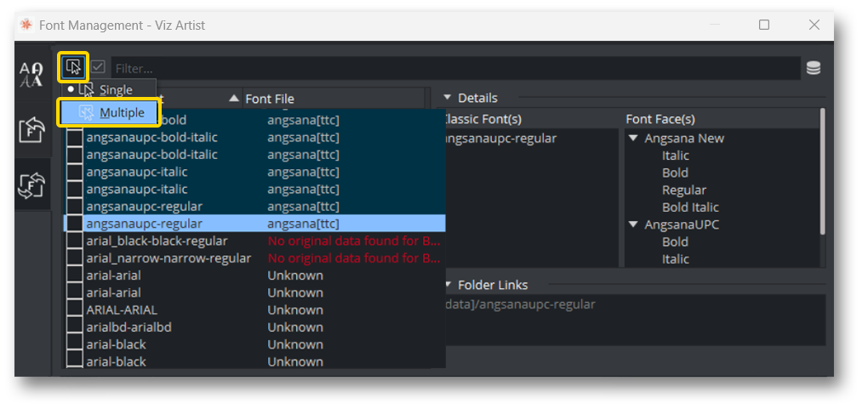Collapse the AngsanaUPC font face group
This screenshot has width=868, height=409.
click(x=633, y=224)
